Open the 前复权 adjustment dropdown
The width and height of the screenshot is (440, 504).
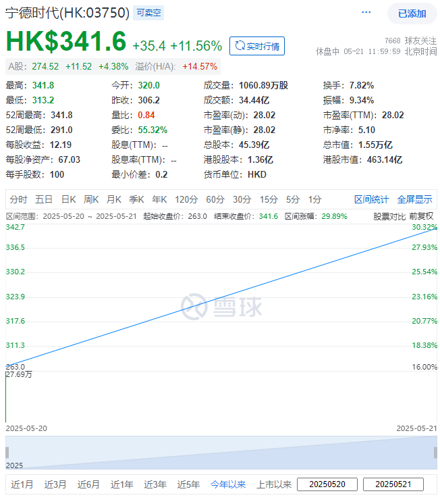coord(421,216)
